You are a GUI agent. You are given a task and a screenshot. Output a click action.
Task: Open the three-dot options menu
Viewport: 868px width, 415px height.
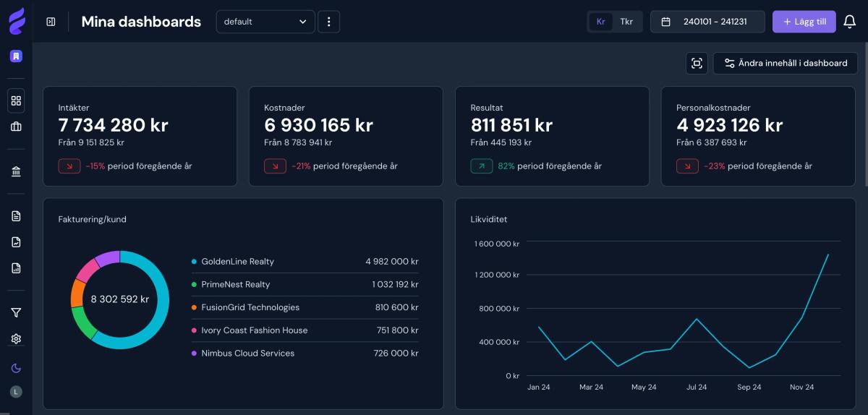(328, 22)
